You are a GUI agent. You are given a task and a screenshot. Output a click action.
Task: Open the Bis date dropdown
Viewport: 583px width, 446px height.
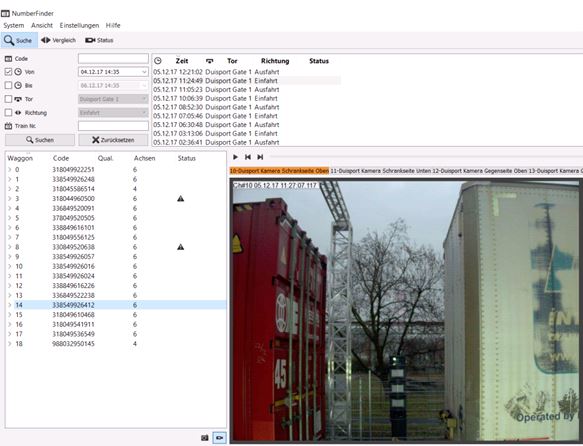(144, 86)
